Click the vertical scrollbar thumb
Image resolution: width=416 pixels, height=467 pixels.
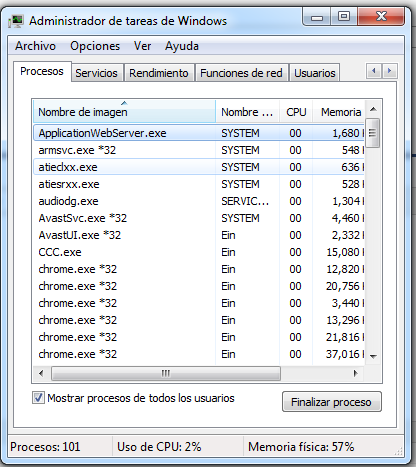pyautogui.click(x=372, y=133)
